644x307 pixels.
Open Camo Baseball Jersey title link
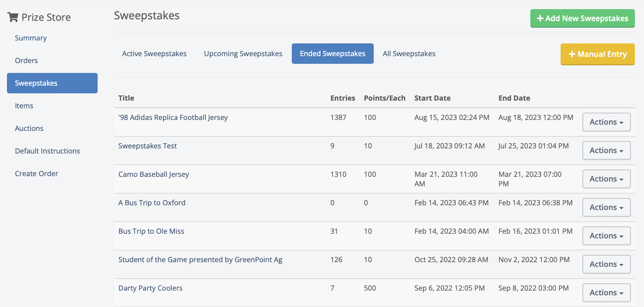153,174
